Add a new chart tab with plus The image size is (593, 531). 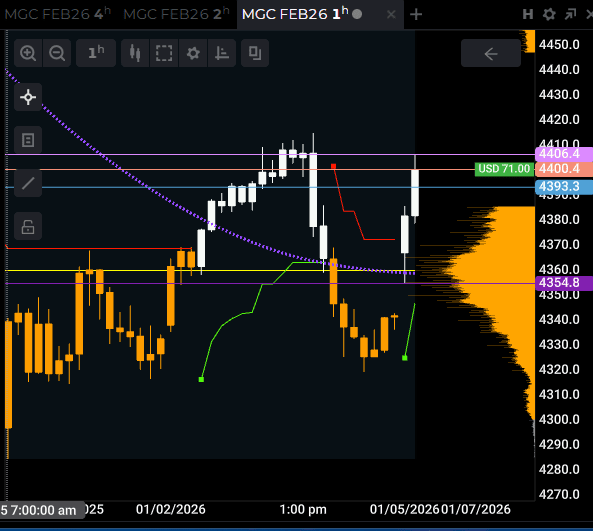pos(416,14)
